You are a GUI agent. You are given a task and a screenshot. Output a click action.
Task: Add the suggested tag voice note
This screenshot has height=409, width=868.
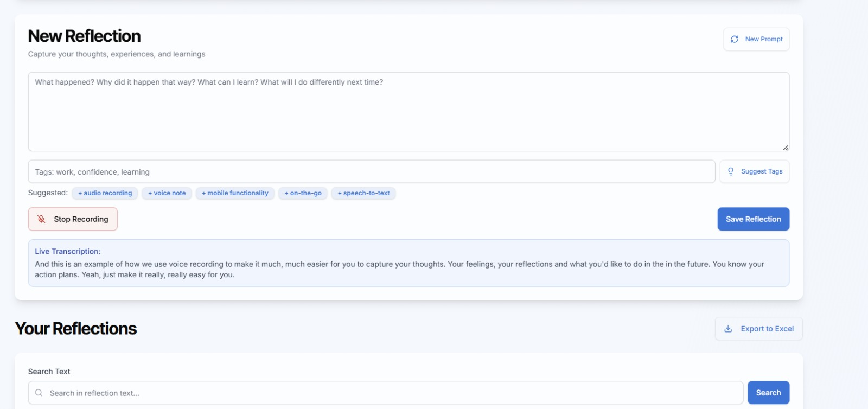(x=167, y=193)
